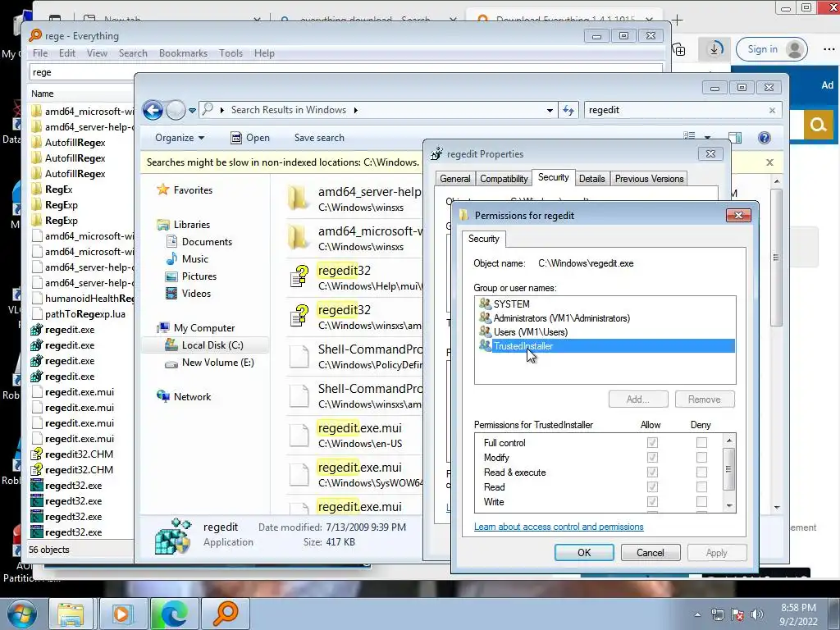
Task: Check Deny for Read permission
Action: coord(701,487)
